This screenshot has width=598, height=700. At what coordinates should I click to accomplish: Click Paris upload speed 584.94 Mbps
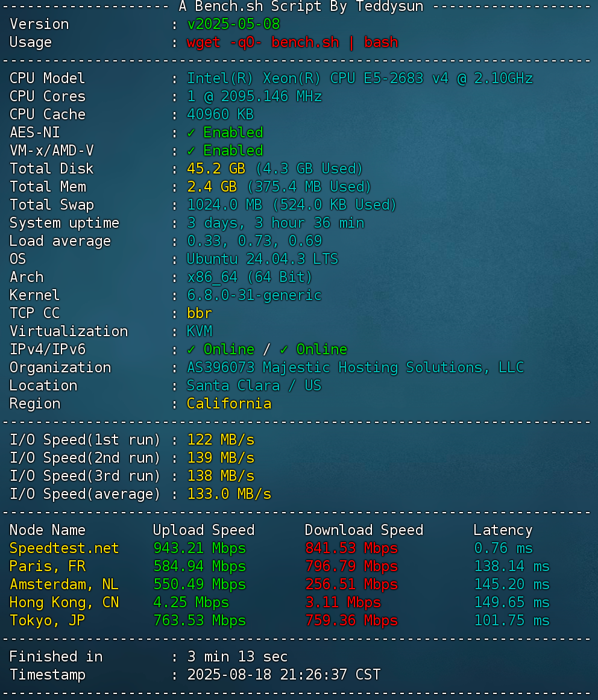(x=200, y=566)
